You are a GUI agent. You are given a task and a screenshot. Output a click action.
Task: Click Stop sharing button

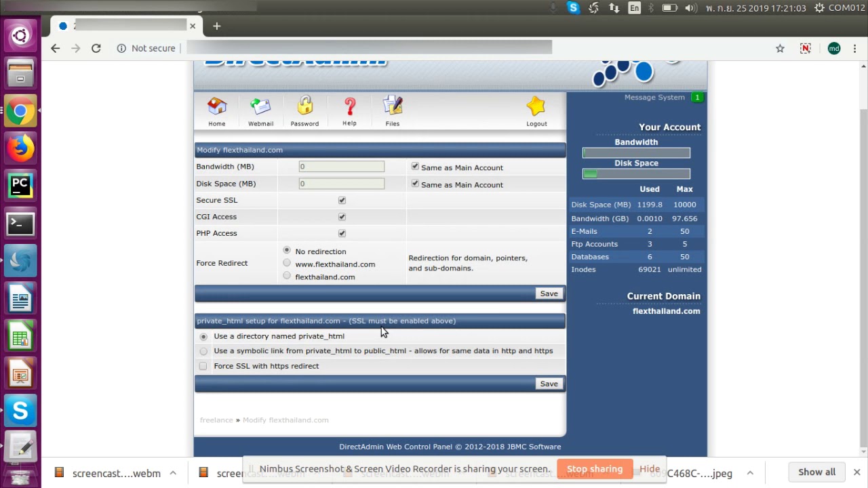point(595,469)
